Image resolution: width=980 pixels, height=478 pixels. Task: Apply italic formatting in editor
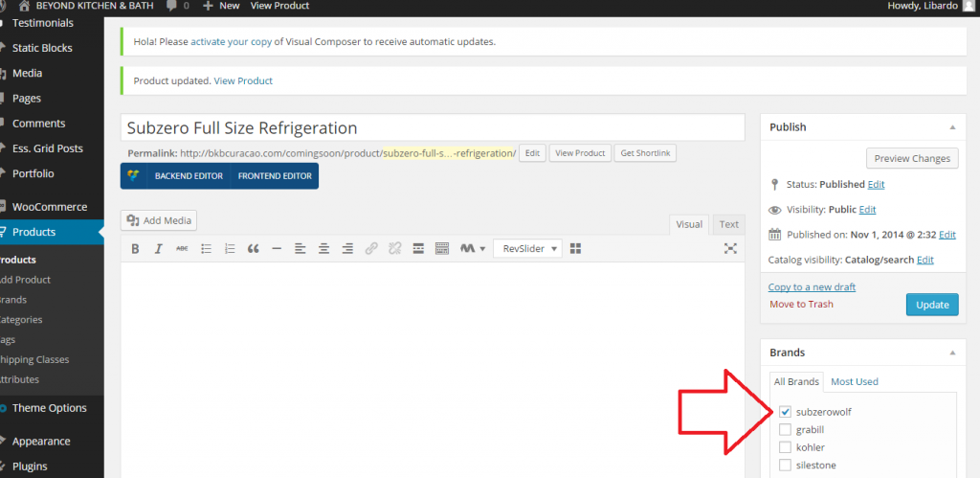[x=158, y=249]
